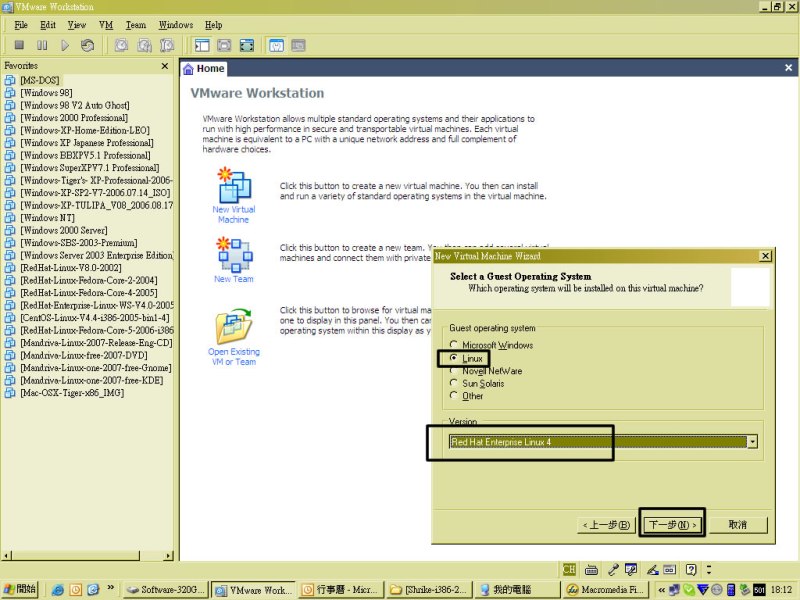This screenshot has width=800, height=600.
Task: Click the New Virtual Machine link
Action: pyautogui.click(x=234, y=214)
